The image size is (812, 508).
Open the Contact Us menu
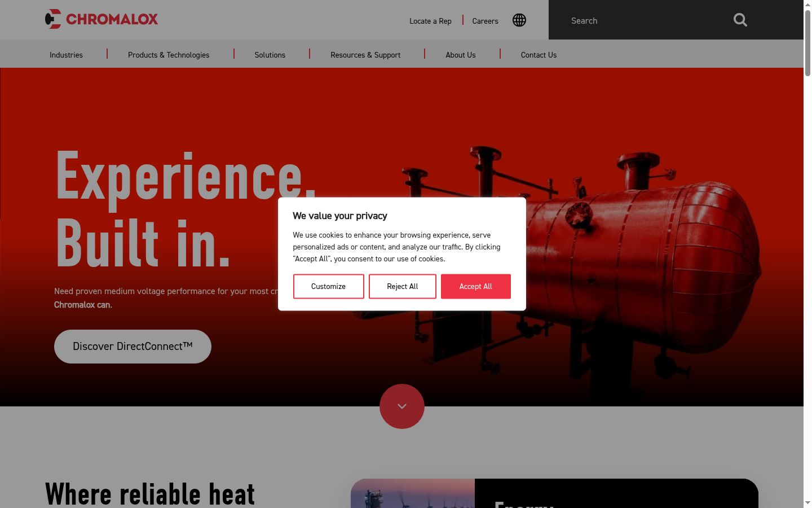click(539, 55)
